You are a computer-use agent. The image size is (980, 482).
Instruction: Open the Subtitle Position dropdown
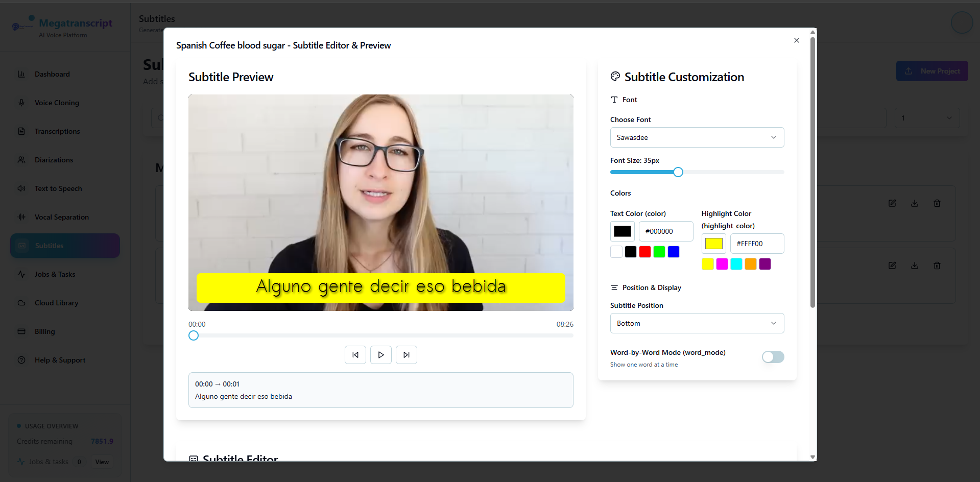pyautogui.click(x=697, y=323)
